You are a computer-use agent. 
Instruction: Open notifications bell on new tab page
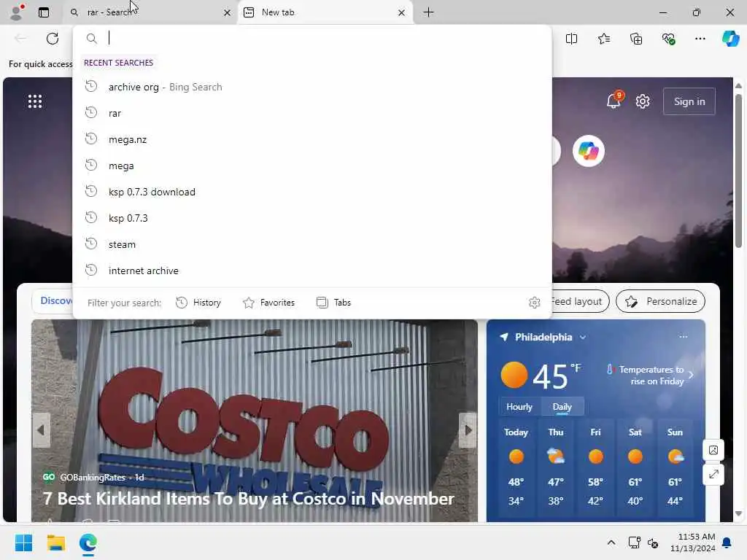coord(614,101)
